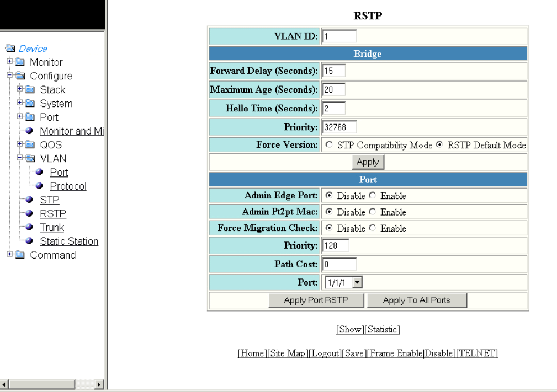The image size is (557, 392).
Task: Click the Device label in the tree
Action: pyautogui.click(x=33, y=49)
